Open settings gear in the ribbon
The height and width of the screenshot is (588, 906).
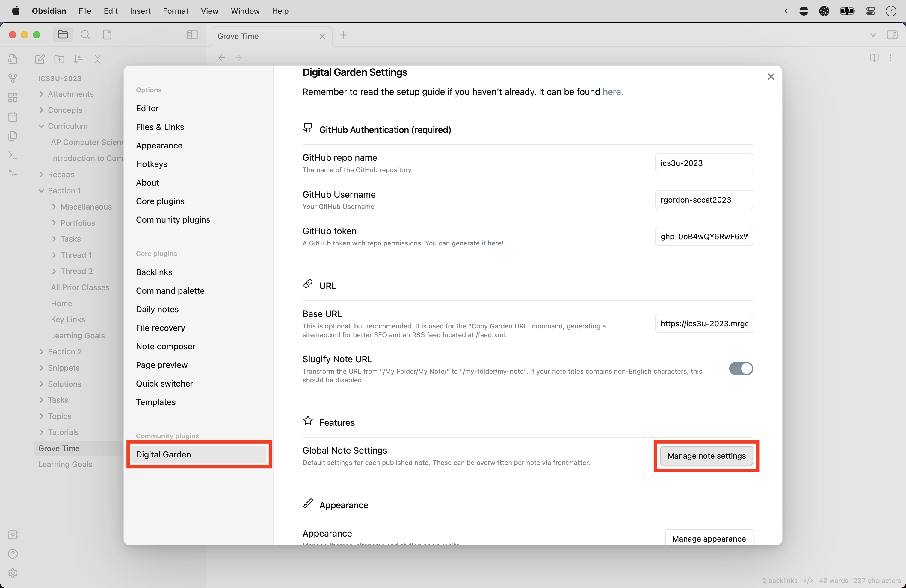[x=13, y=573]
